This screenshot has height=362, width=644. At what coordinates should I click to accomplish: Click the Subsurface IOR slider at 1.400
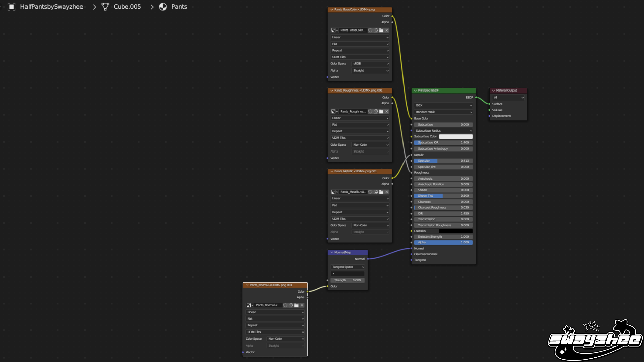pos(443,143)
